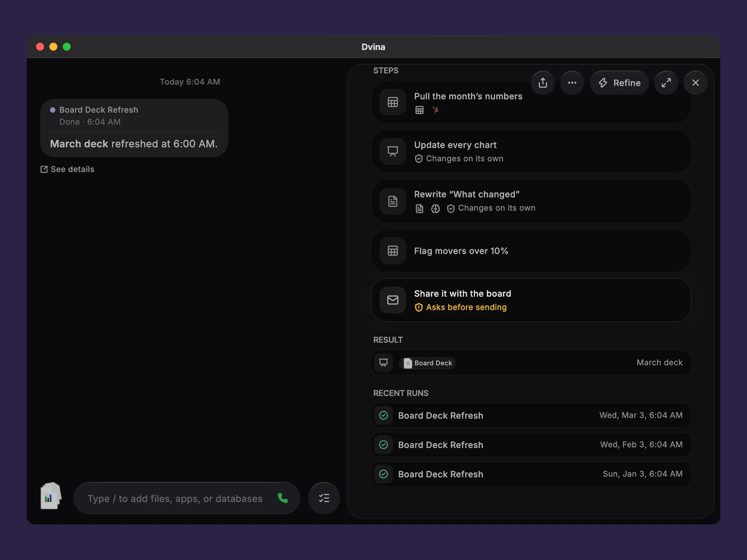Focus the message input field
This screenshot has height=560, width=747.
click(x=186, y=498)
